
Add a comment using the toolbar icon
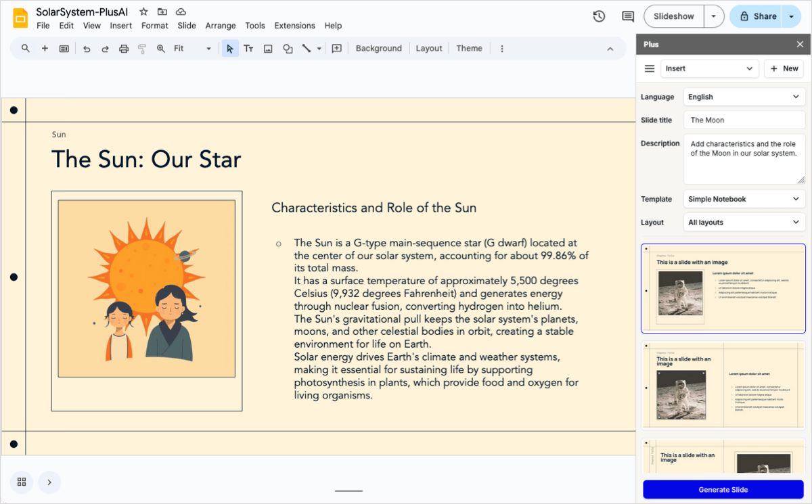click(336, 49)
